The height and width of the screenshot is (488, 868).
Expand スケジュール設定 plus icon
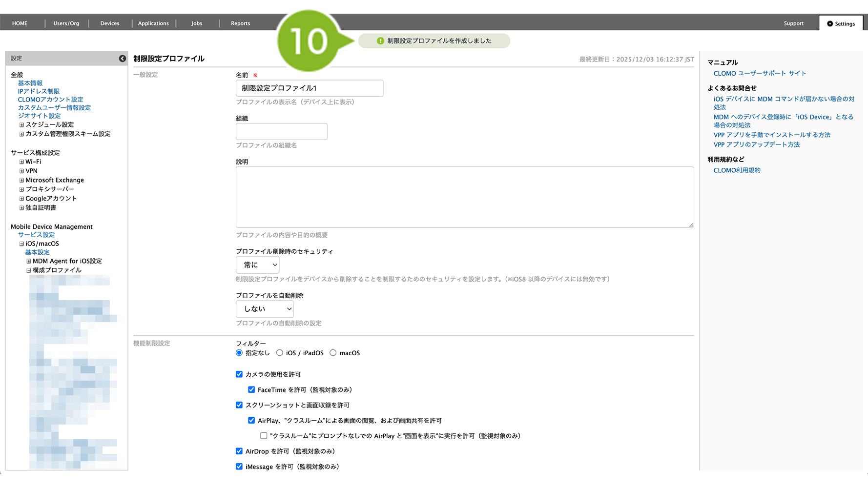point(21,125)
